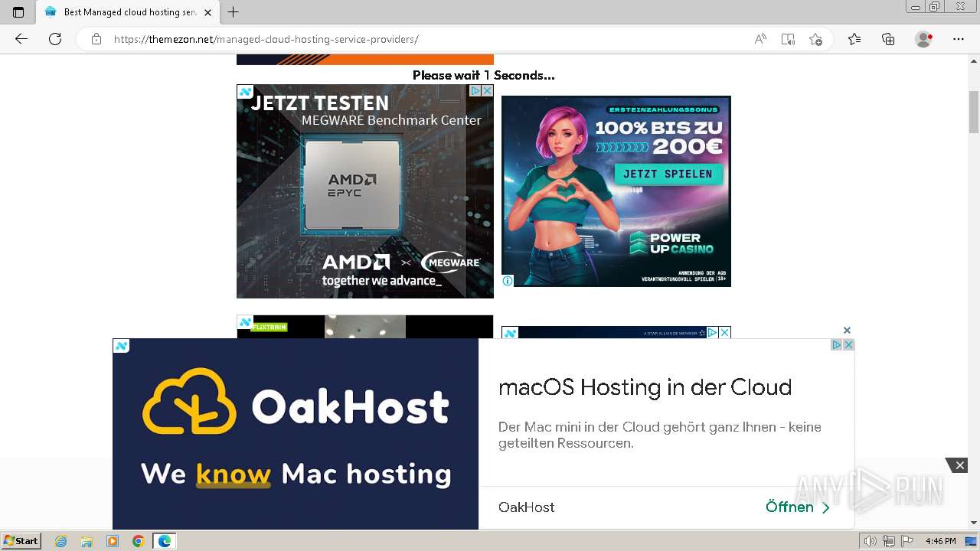
Task: Close the Star Alliance ad
Action: point(724,333)
